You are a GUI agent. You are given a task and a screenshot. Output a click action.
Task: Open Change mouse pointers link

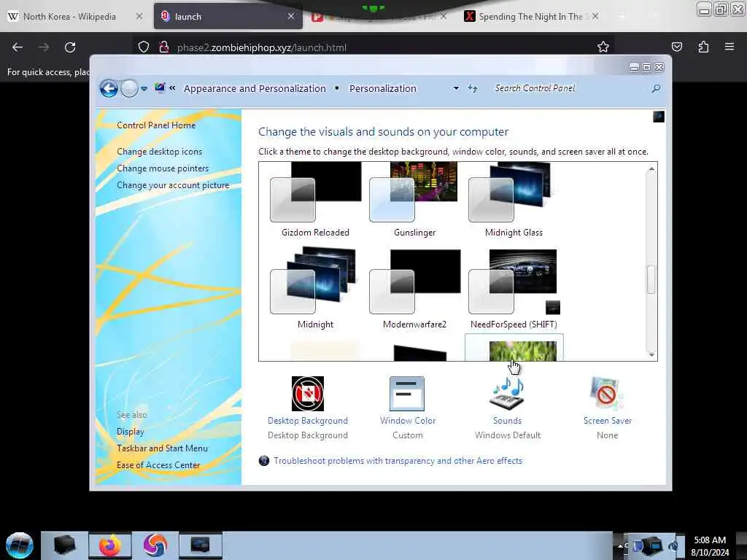pyautogui.click(x=163, y=168)
